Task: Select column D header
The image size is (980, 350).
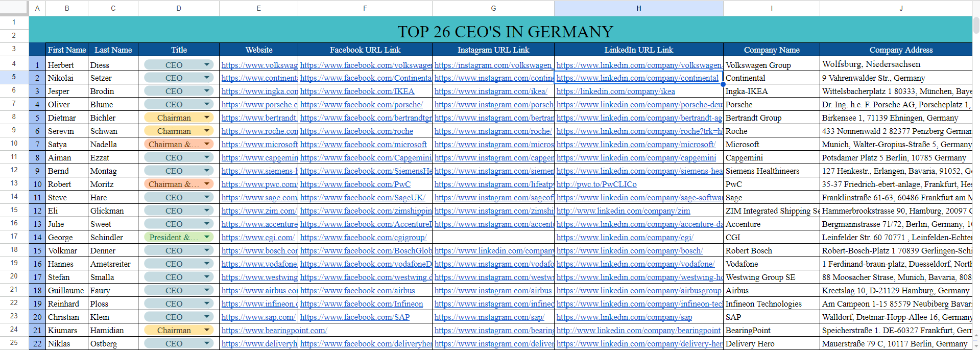Action: (x=179, y=8)
